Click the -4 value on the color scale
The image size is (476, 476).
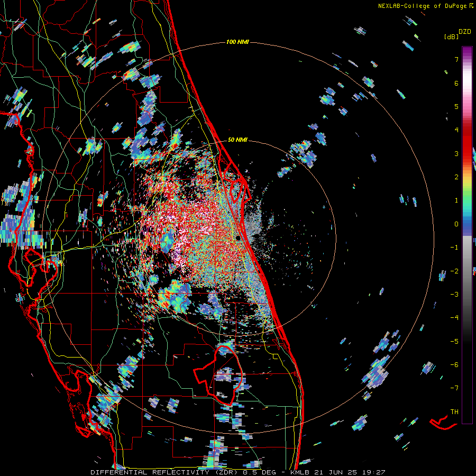[454, 317]
